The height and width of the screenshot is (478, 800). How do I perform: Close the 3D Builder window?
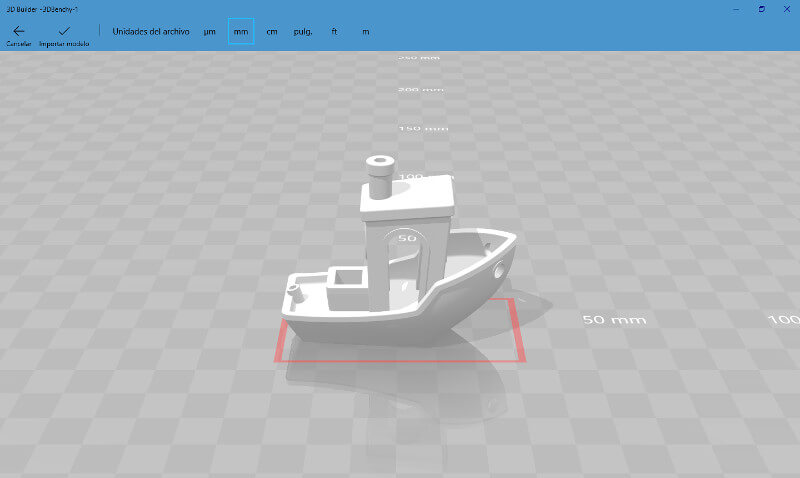click(787, 9)
